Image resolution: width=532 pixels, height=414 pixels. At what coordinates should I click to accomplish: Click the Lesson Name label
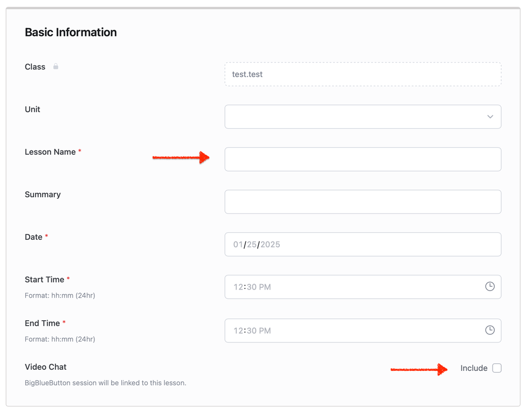(50, 152)
